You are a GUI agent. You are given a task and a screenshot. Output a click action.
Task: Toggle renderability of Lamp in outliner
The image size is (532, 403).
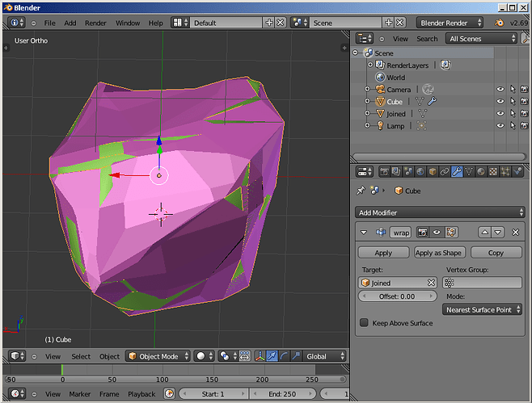525,125
